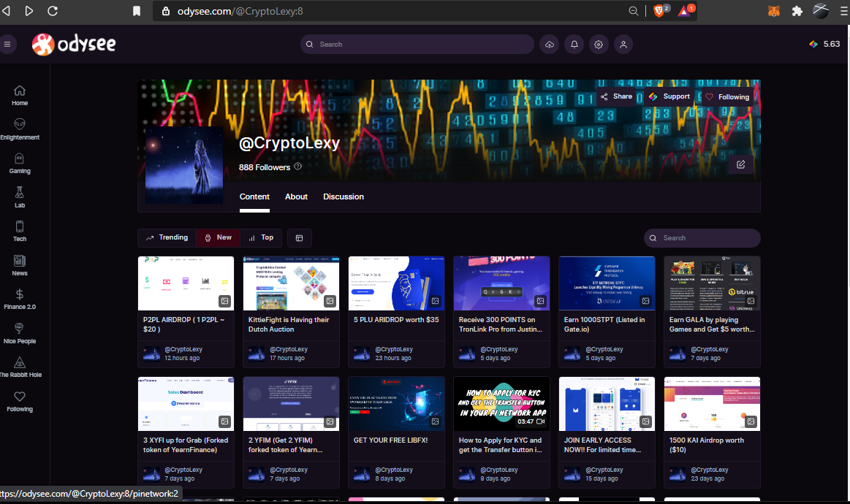Open Earn 1000STPT post title
850x504 pixels.
[x=604, y=324]
